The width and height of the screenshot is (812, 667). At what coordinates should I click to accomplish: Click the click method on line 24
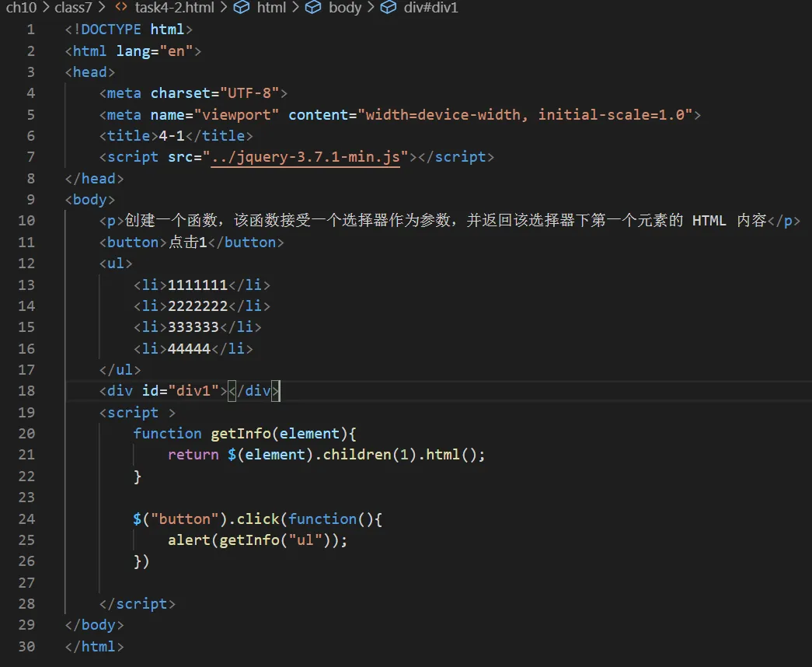tap(258, 519)
